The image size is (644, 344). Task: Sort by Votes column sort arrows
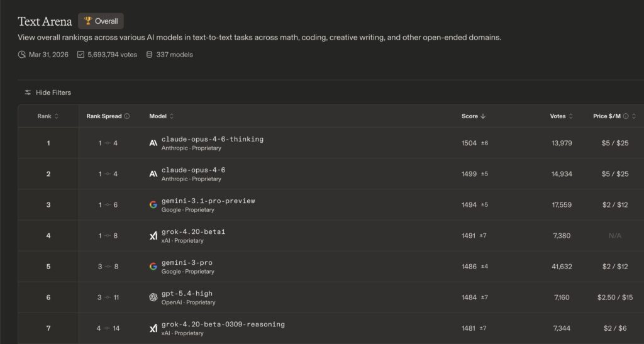coord(571,116)
